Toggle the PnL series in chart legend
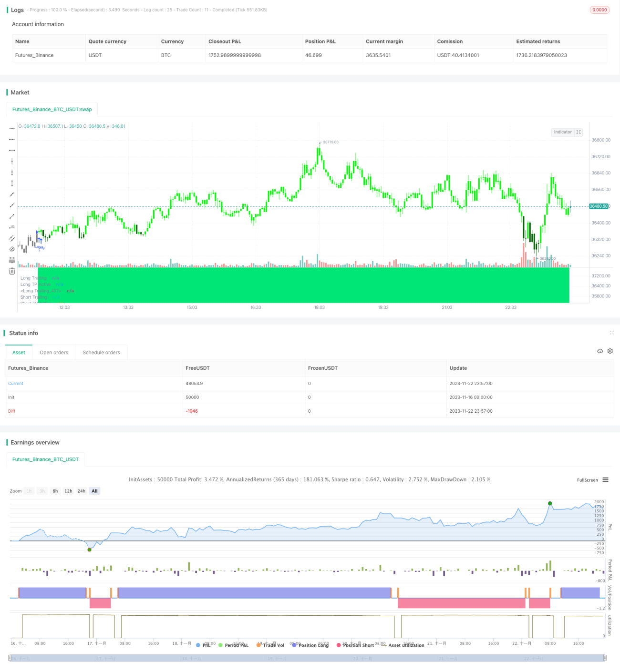Screen dimensions: 620x672 click(x=204, y=645)
